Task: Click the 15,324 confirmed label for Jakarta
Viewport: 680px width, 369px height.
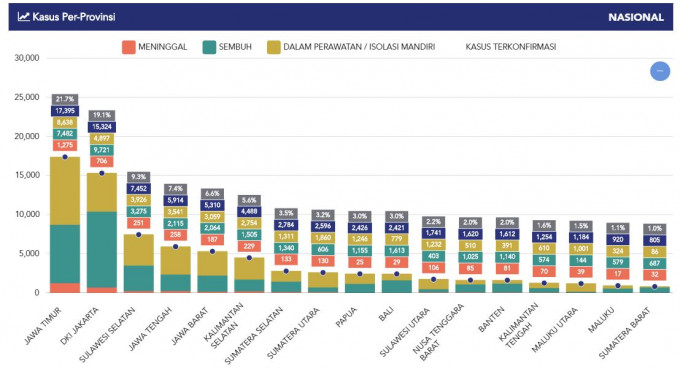Action: tap(102, 127)
